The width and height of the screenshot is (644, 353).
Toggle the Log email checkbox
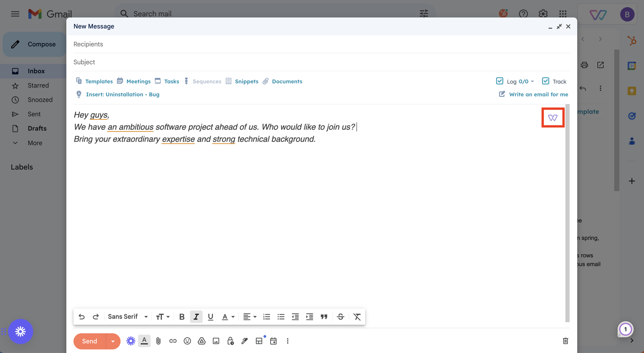(500, 81)
